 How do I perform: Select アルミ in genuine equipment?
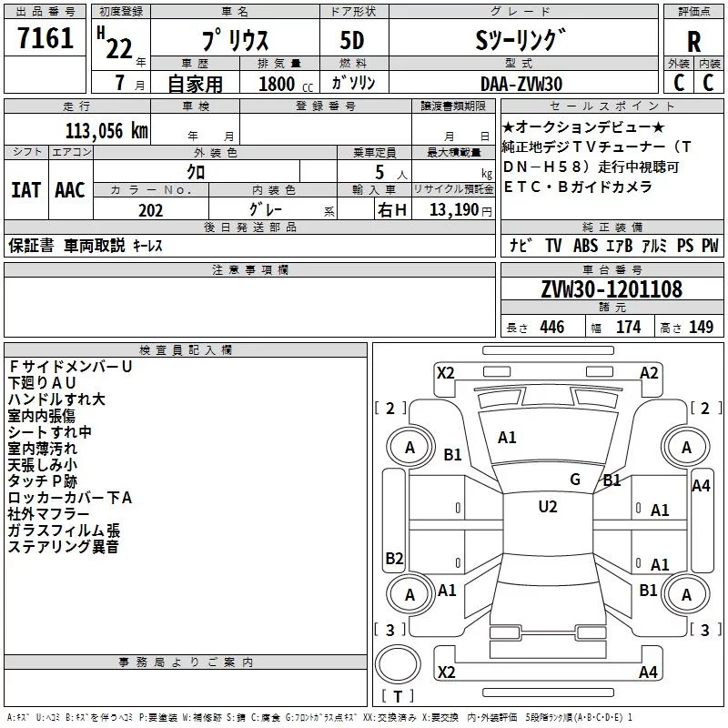[654, 246]
